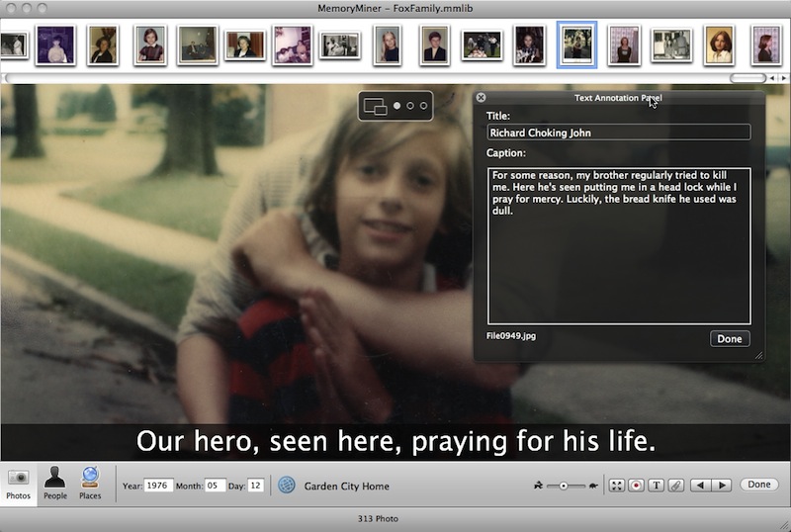The height and width of the screenshot is (532, 791).
Task: Click into the Title text field
Action: click(618, 133)
